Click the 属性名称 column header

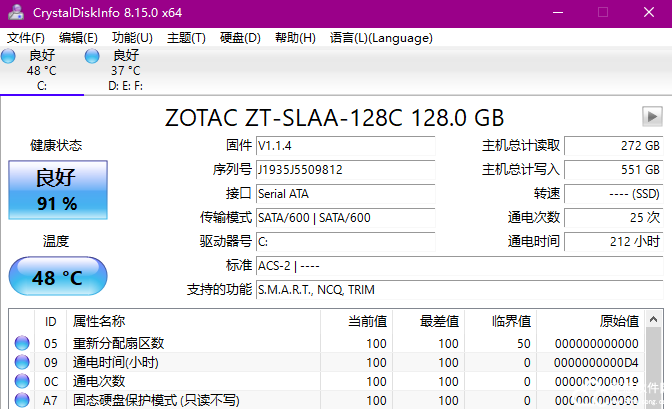(x=193, y=321)
